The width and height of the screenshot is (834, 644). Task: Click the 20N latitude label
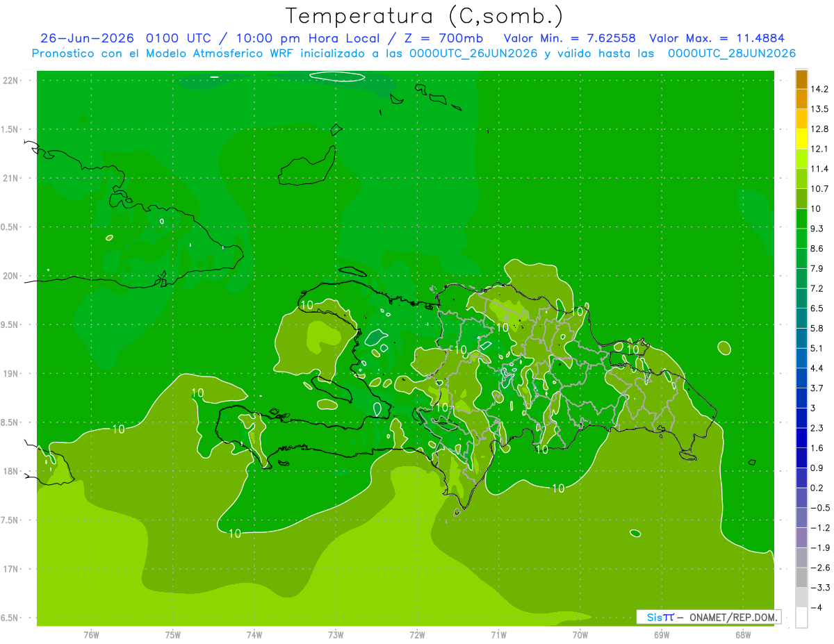[x=12, y=276]
